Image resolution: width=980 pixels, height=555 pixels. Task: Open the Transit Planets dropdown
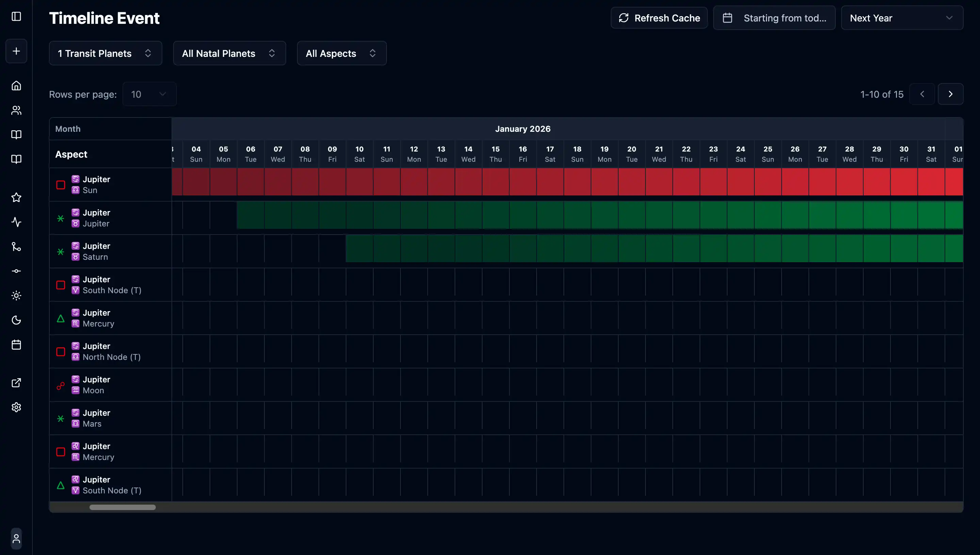click(105, 53)
